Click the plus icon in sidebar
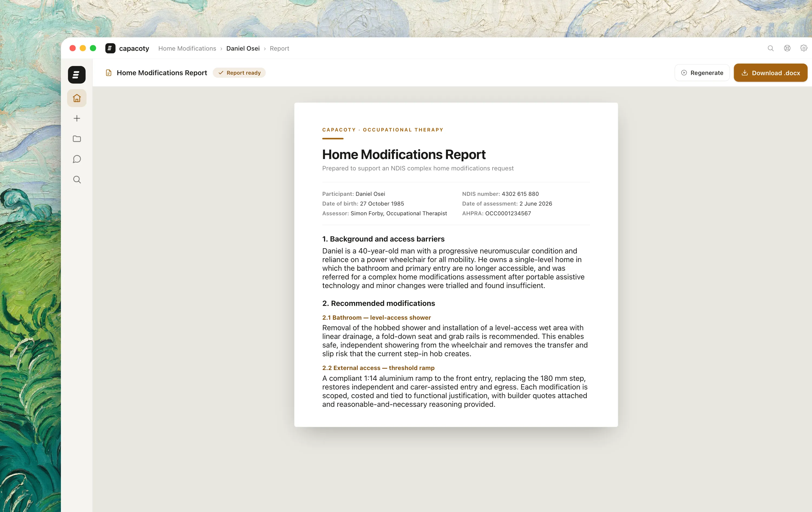 click(77, 118)
